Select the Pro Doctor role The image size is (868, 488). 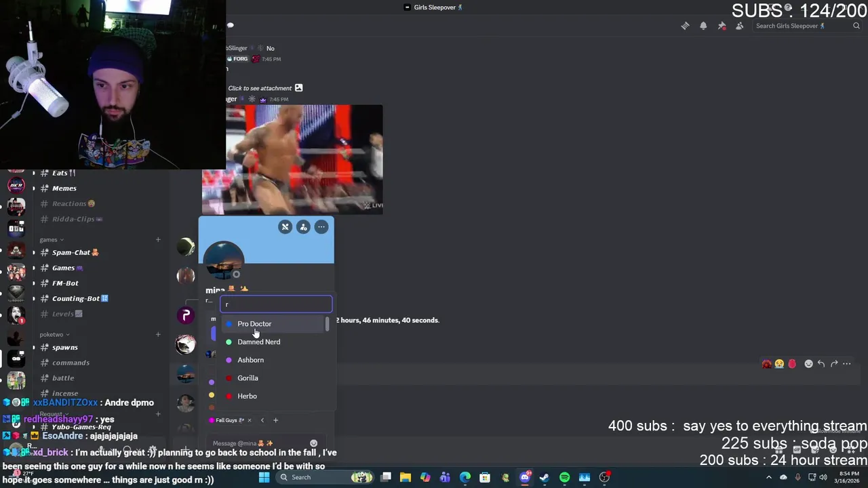tap(273, 324)
